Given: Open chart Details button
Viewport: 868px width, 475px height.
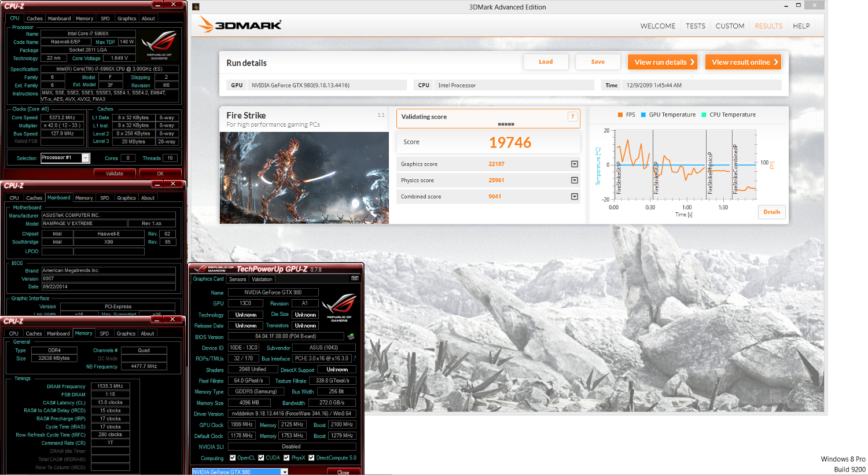Looking at the screenshot, I should 772,212.
